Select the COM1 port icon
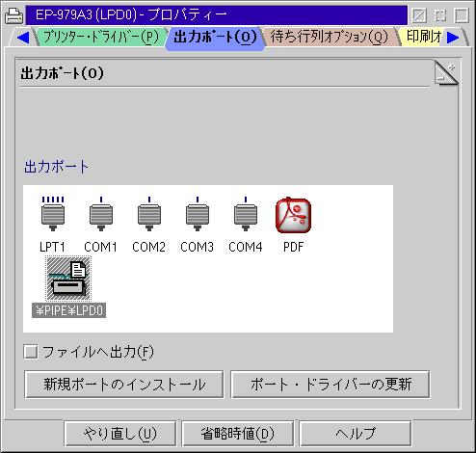 click(101, 214)
